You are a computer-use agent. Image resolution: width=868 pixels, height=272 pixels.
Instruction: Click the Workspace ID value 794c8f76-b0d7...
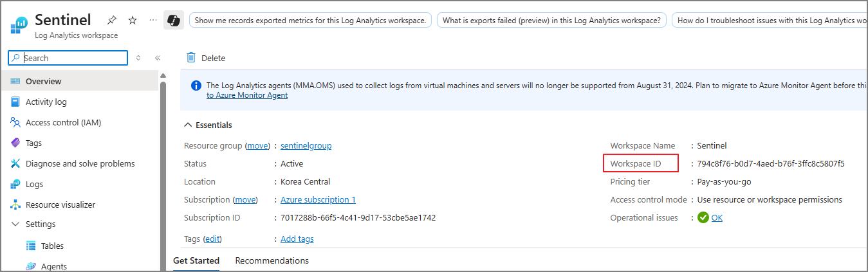771,163
